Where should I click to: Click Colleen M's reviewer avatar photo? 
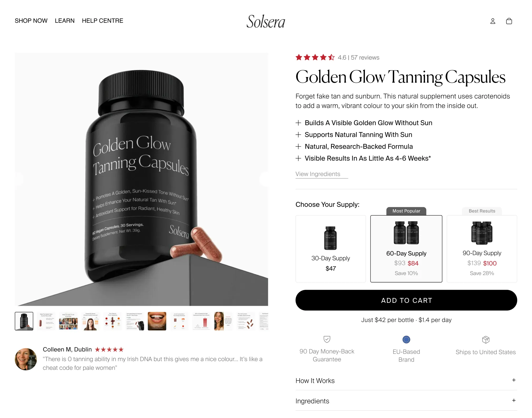click(26, 359)
